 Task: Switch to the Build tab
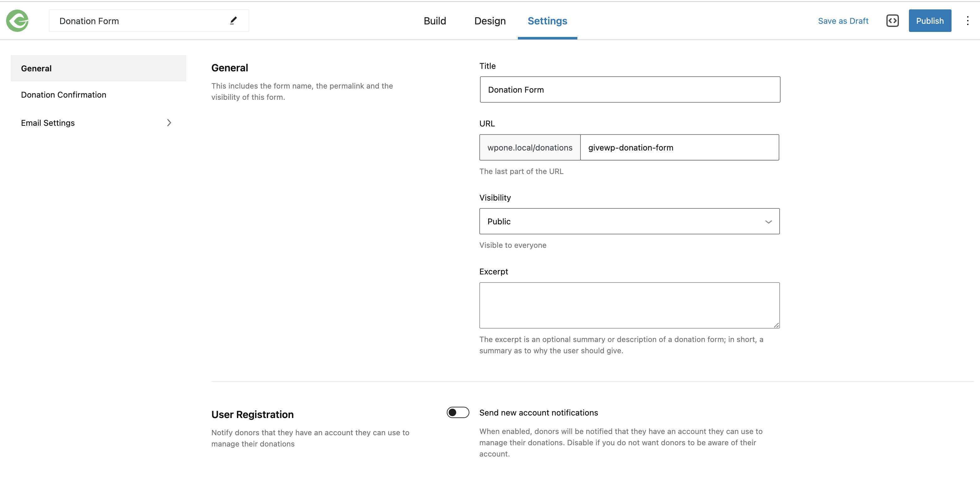(435, 21)
